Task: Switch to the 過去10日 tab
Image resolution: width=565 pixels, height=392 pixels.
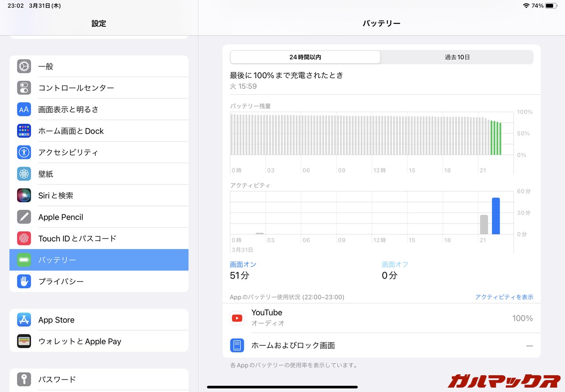Action: pyautogui.click(x=457, y=57)
